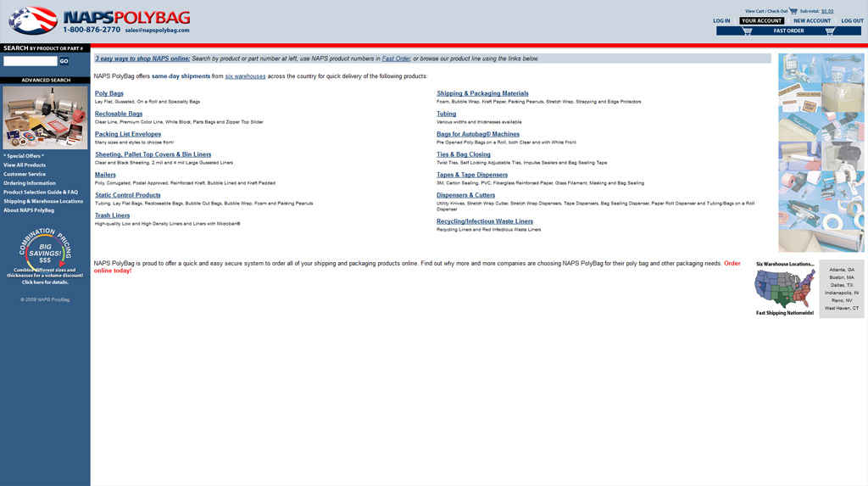Screen dimensions: 868x486
Task: Click the 'six warehouses' link
Action: coord(245,76)
